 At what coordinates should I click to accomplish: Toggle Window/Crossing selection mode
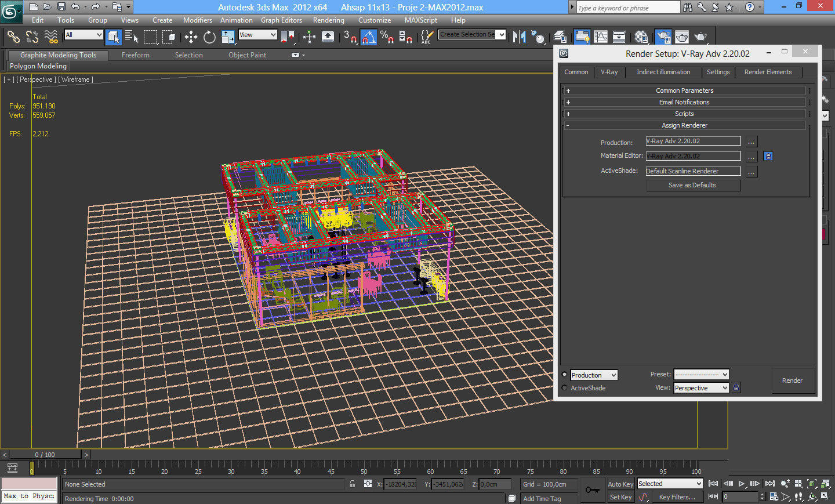coord(169,37)
